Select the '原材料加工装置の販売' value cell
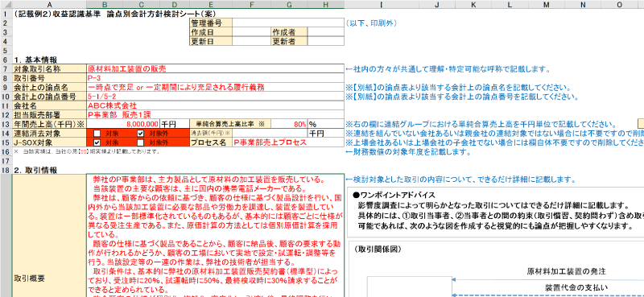This screenshot has height=297, width=644. tap(215, 68)
